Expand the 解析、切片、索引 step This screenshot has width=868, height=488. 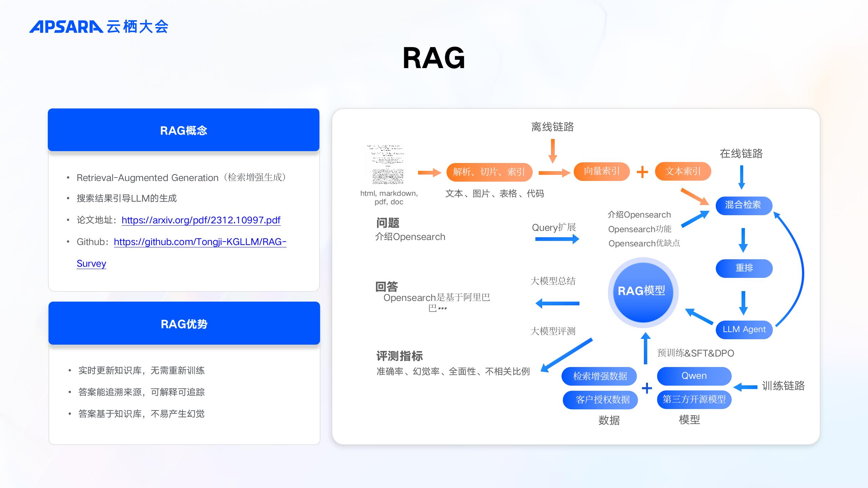coord(490,172)
